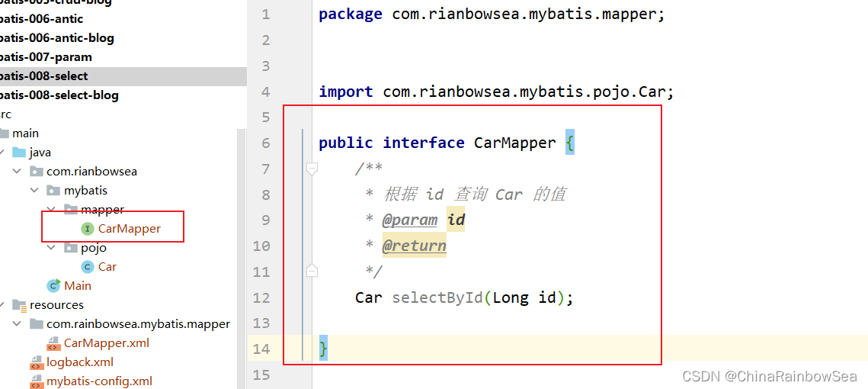Click the CarMapper.xml file icon

[x=53, y=343]
